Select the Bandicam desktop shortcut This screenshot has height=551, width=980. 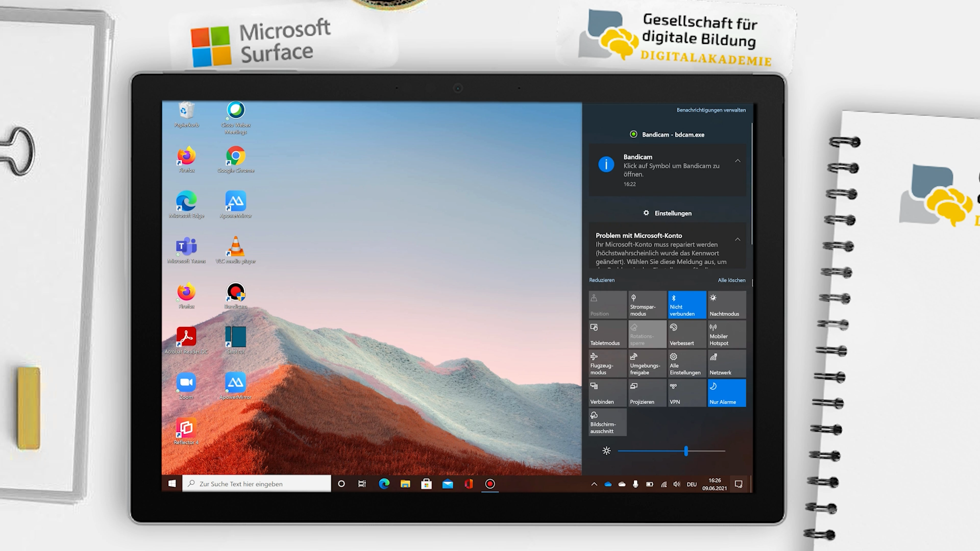tap(236, 296)
